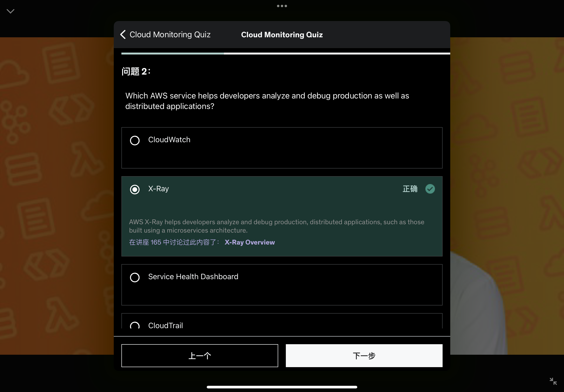
Task: Open the X-Ray Overview lecture link
Action: coord(249,242)
